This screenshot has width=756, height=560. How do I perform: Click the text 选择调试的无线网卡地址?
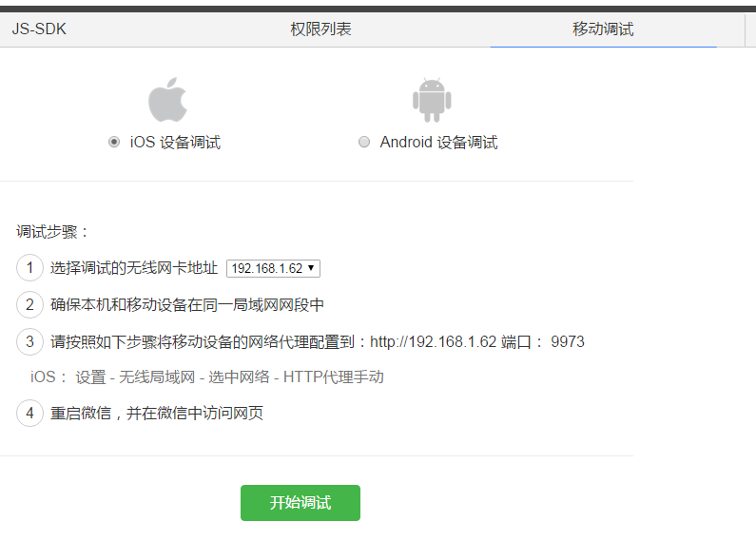134,268
